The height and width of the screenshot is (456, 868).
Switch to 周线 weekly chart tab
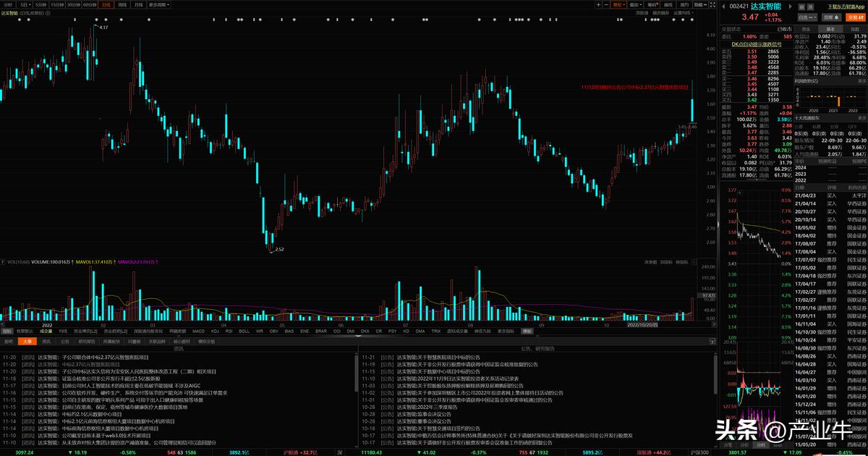[x=122, y=4]
